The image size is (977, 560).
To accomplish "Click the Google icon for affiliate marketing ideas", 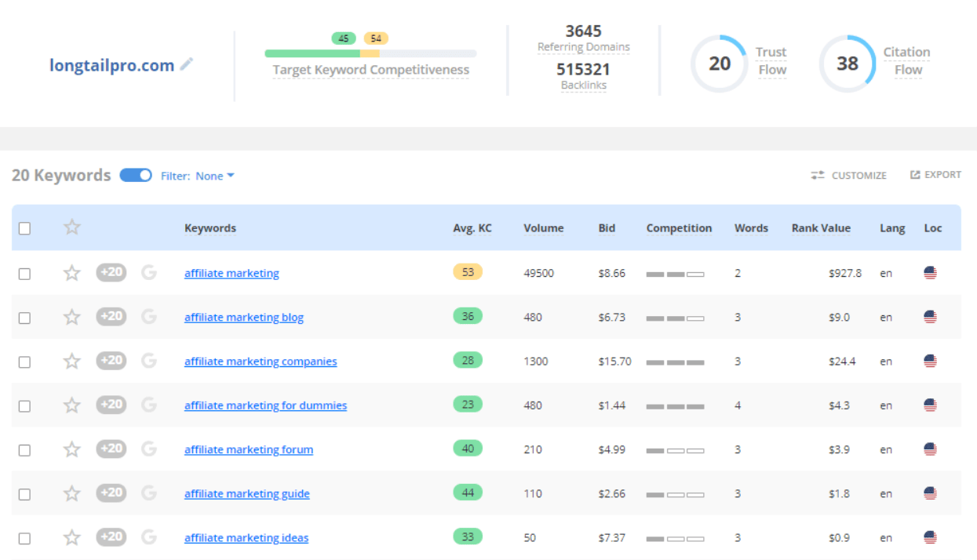I will tap(149, 537).
